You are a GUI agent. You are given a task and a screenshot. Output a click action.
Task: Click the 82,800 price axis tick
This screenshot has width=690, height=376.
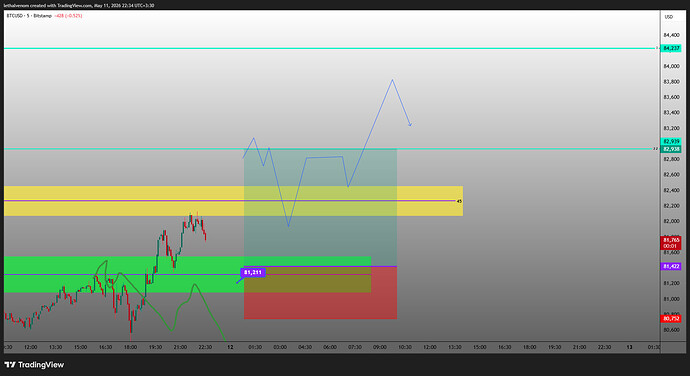click(x=672, y=159)
